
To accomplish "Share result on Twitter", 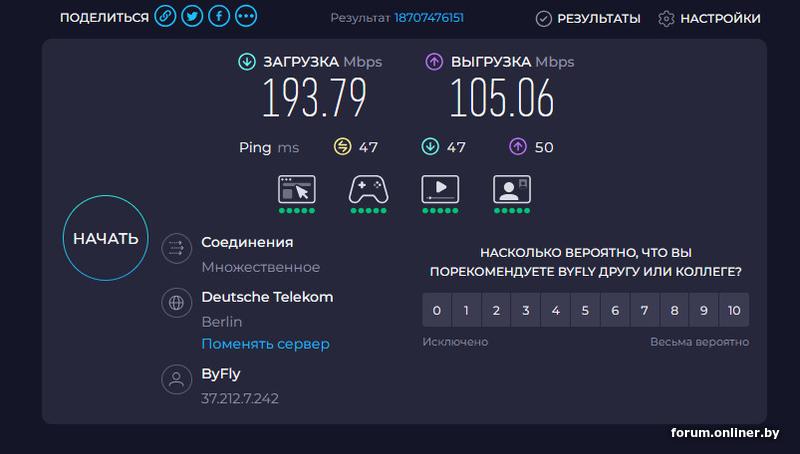I will click(x=192, y=18).
